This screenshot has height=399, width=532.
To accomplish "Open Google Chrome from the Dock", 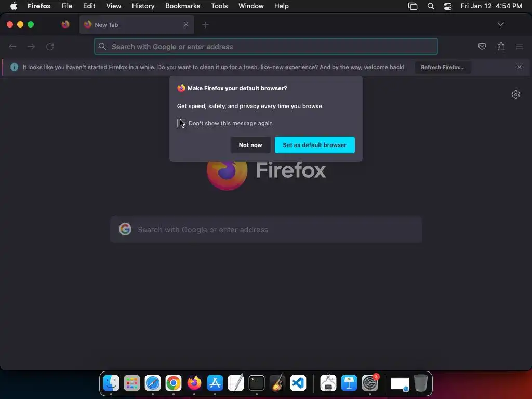I will [174, 383].
